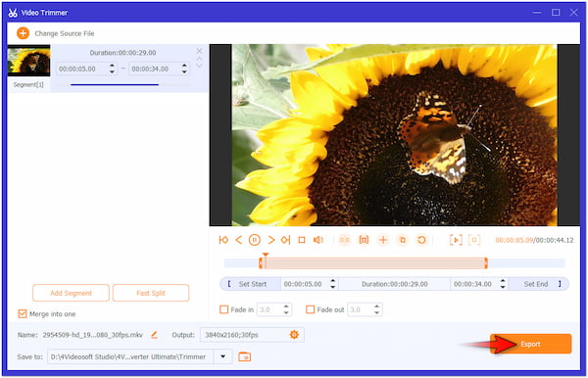
Task: Click the bracketed fast-split icon
Action: pyautogui.click(x=364, y=240)
